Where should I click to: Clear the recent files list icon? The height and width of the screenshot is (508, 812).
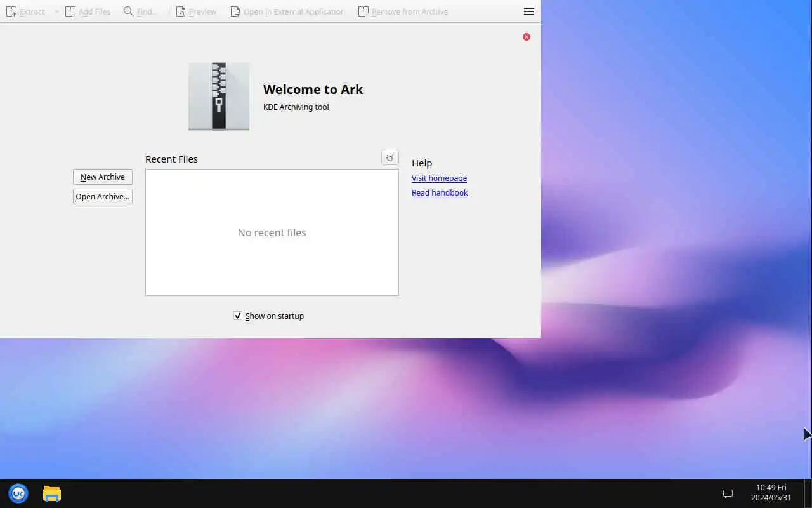(x=390, y=157)
